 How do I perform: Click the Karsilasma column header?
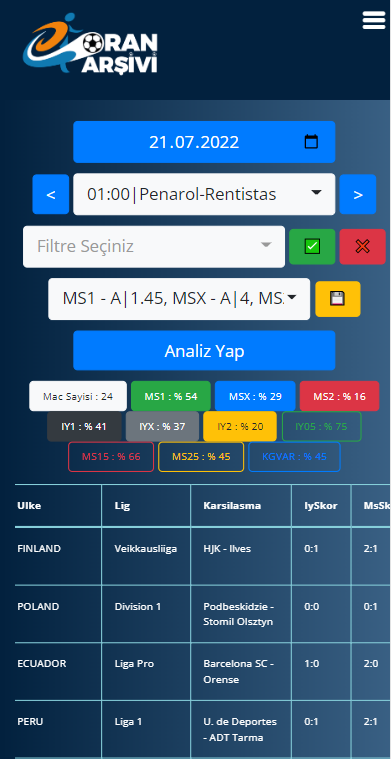point(232,505)
